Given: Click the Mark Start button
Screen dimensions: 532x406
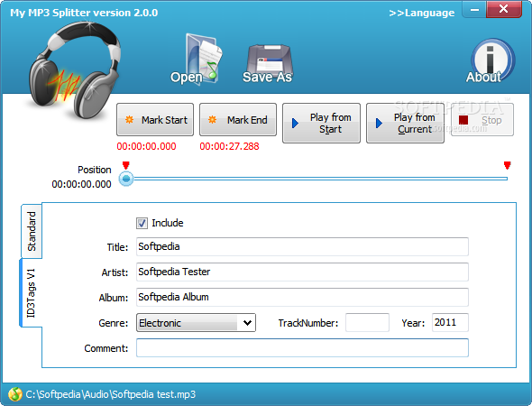Looking at the screenshot, I should pos(155,120).
